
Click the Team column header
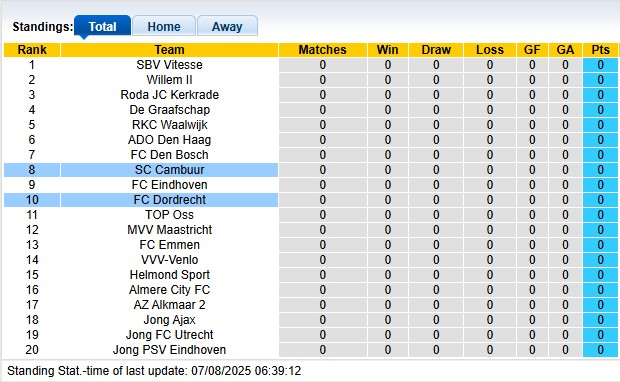click(x=169, y=50)
